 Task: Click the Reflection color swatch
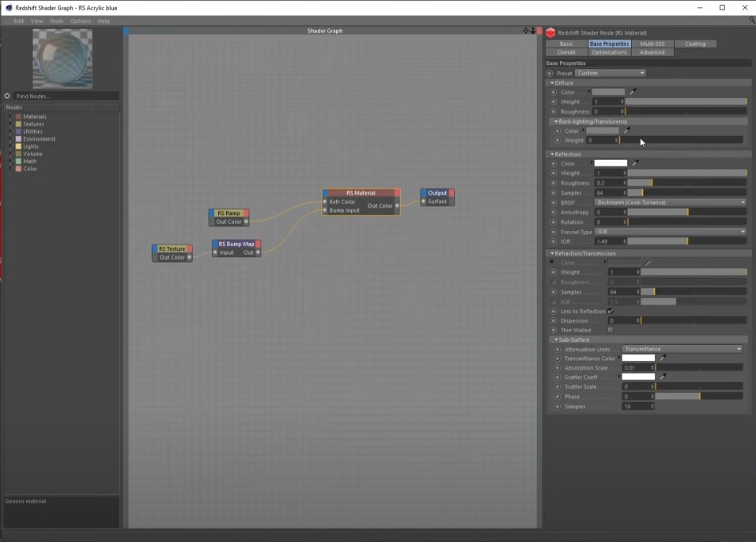coord(610,163)
